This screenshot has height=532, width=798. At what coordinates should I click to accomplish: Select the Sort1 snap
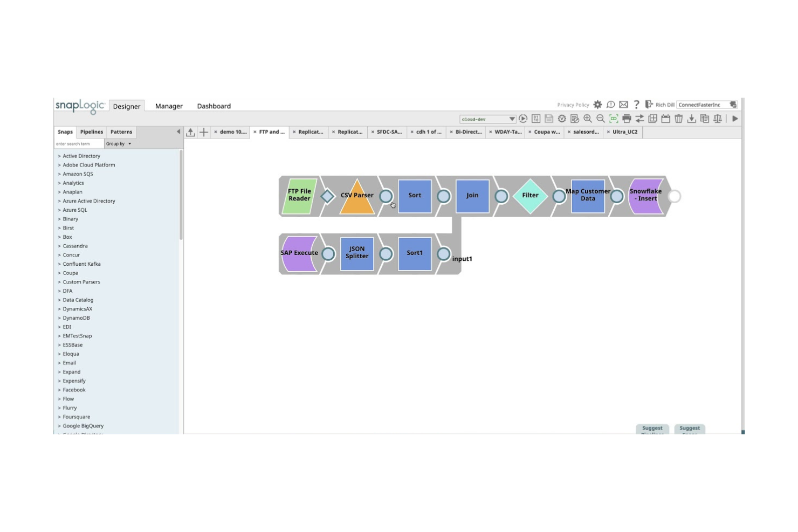415,254
